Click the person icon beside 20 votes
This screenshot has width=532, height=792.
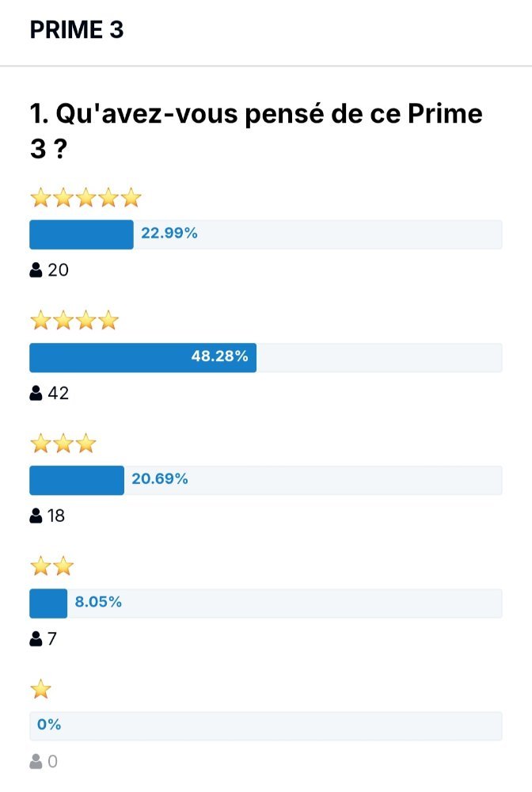[x=36, y=270]
